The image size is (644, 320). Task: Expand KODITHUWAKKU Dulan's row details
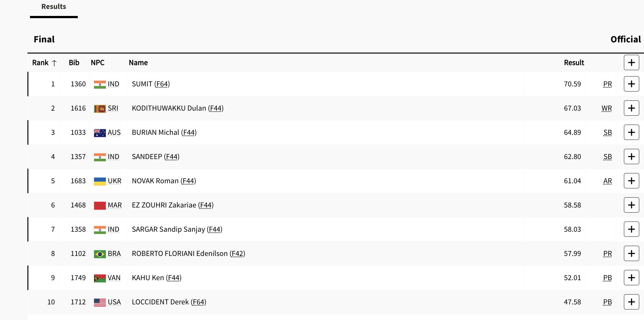(x=631, y=108)
